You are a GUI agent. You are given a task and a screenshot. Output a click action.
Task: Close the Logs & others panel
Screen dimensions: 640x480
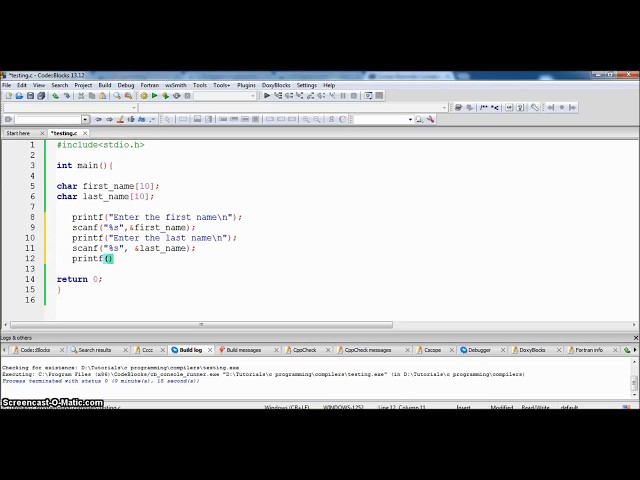(x=636, y=338)
